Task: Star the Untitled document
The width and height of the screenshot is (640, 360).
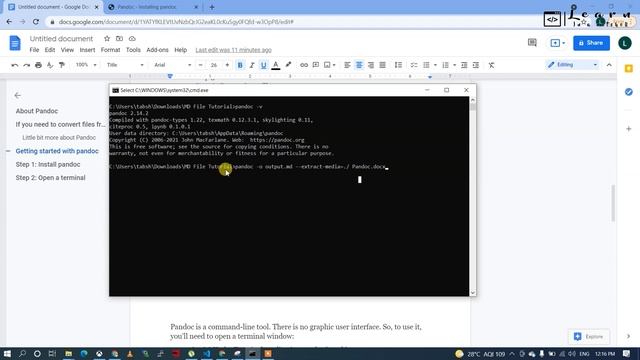Action: [107, 38]
